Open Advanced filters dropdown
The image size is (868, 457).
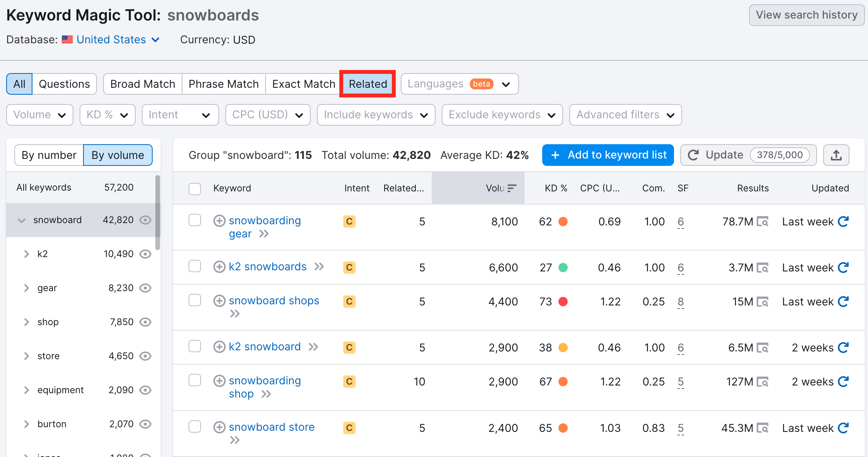(626, 115)
